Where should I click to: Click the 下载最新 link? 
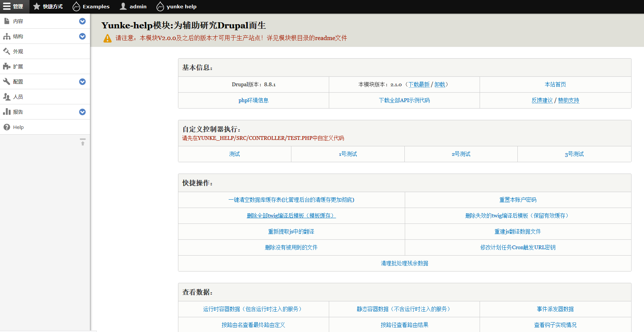419,84
